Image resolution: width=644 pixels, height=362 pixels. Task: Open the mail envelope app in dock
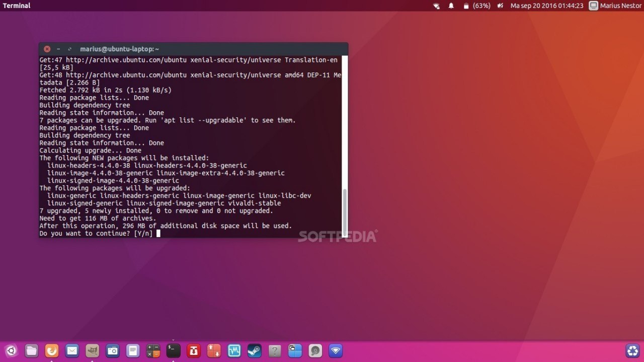click(x=72, y=350)
